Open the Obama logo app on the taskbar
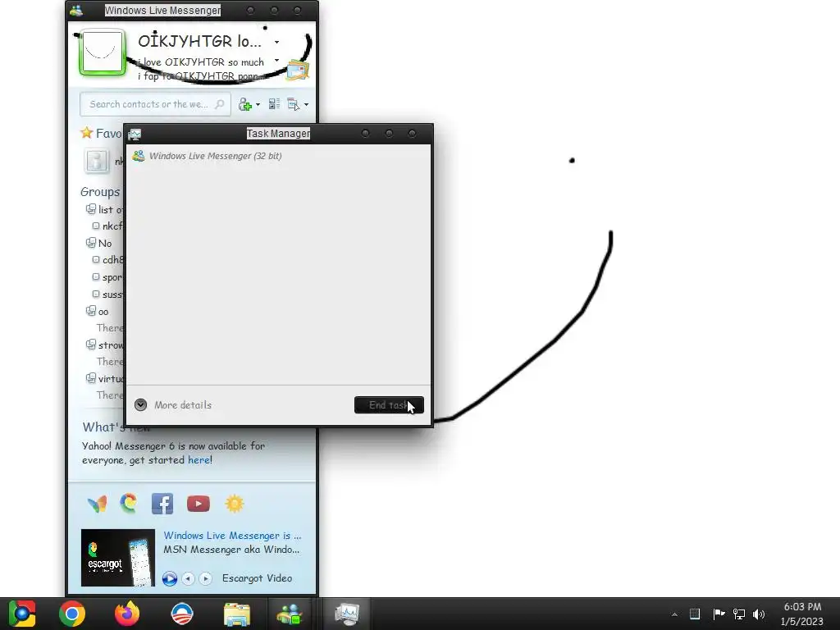This screenshot has height=630, width=840. click(x=181, y=614)
